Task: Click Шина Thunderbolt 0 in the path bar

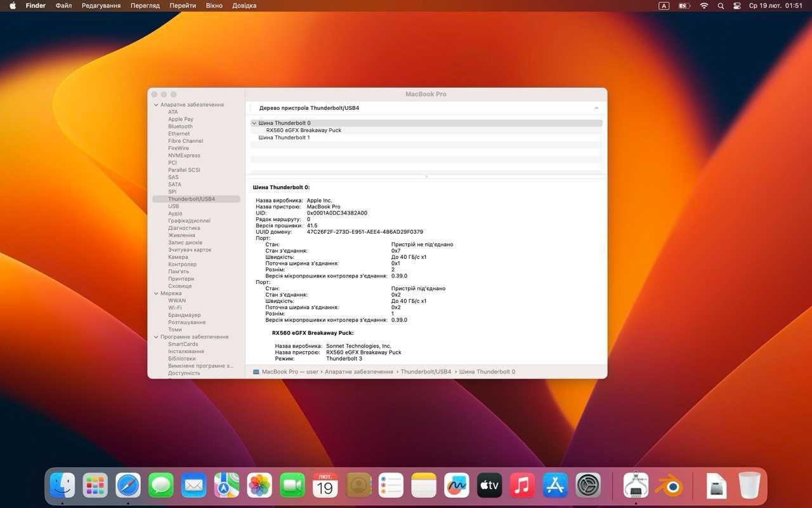Action: [x=487, y=371]
